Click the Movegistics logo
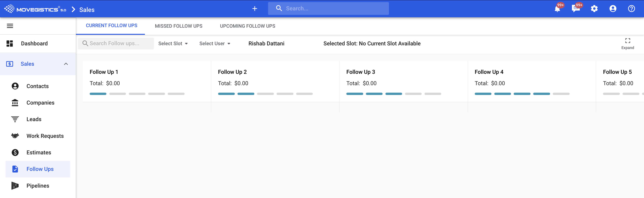 point(35,9)
